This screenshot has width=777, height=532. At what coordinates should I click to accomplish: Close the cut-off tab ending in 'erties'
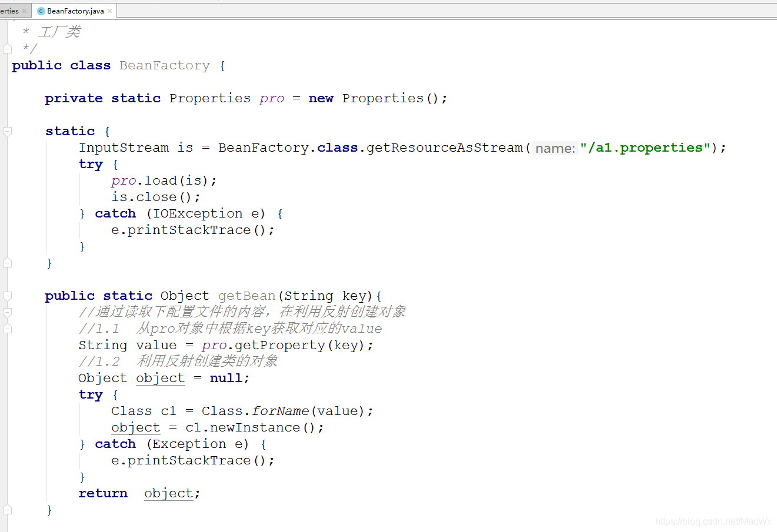point(24,11)
